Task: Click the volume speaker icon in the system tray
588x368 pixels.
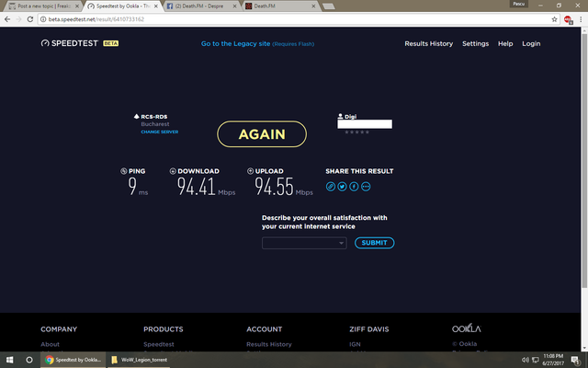Action: pyautogui.click(x=525, y=360)
